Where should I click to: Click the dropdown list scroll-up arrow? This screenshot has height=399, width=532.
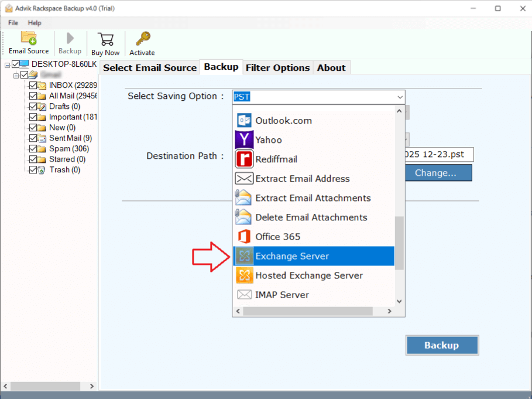399,111
